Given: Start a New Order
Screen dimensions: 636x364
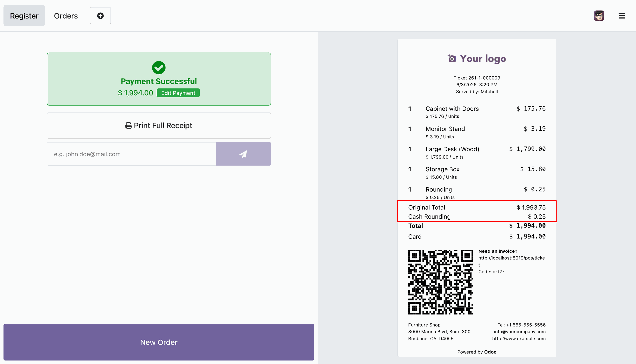Looking at the screenshot, I should click(159, 342).
